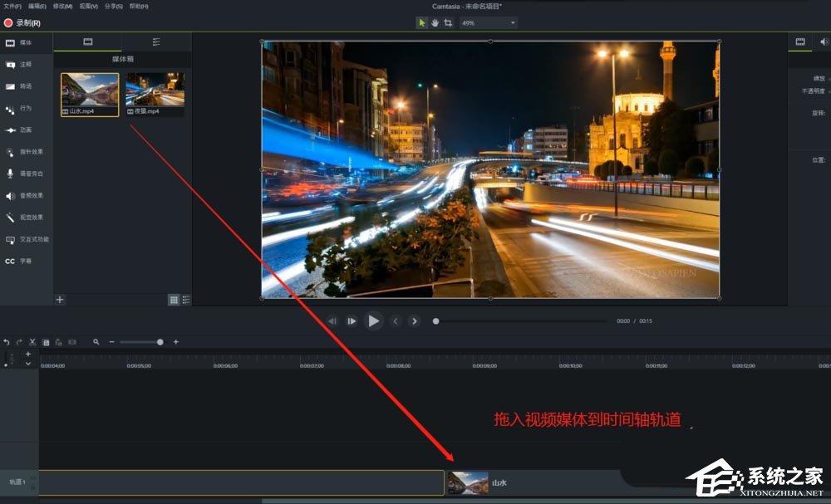
Task: Select the 指针效果 (Cursor Effects) panel
Action: [x=25, y=152]
